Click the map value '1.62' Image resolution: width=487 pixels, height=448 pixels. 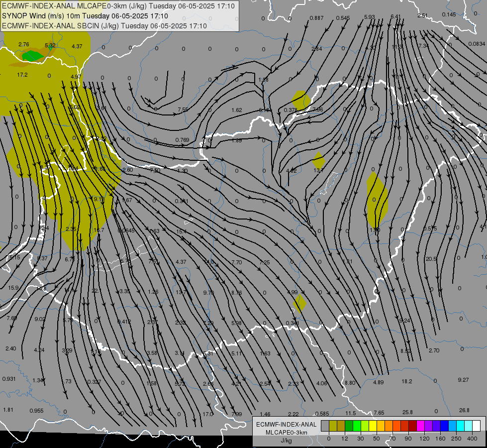(x=237, y=110)
